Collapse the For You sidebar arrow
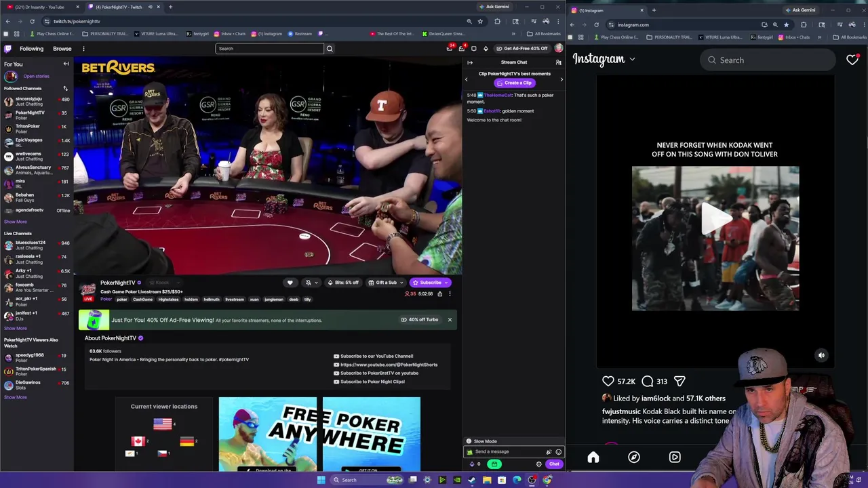Screen dimensions: 868x488 click(x=66, y=64)
